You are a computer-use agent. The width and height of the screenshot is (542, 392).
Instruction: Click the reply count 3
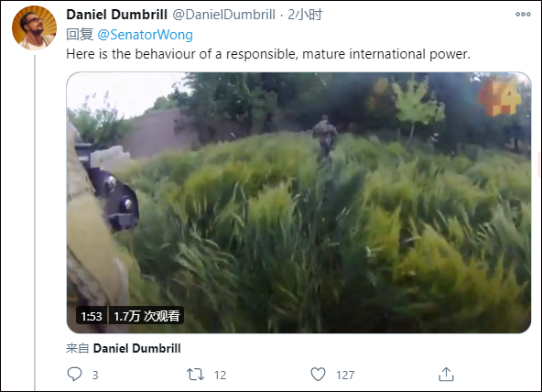(x=95, y=376)
